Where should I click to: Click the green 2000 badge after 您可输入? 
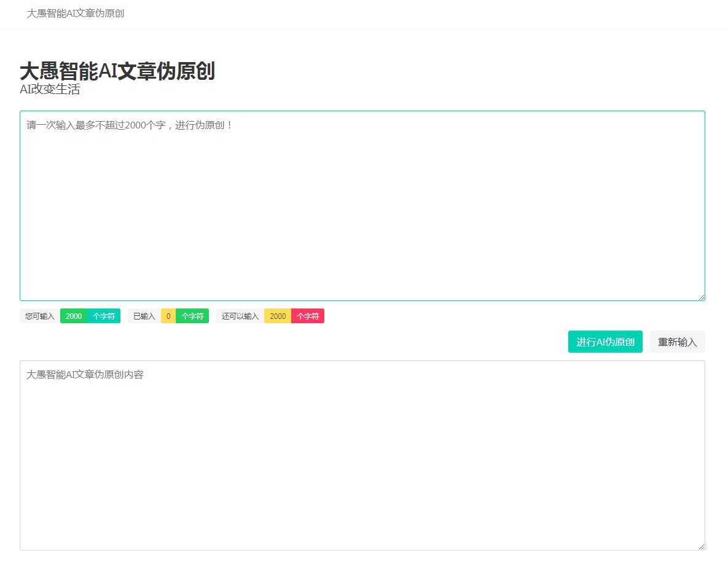73,316
